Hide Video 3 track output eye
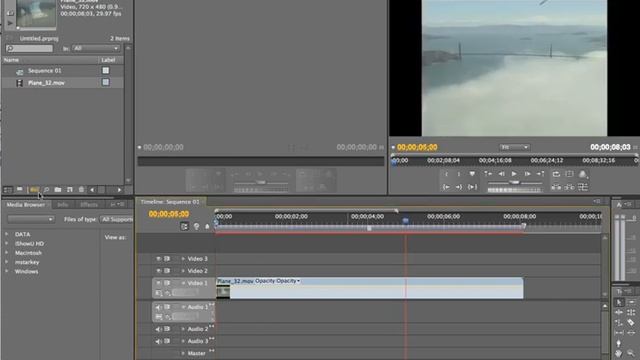This screenshot has width=640, height=360. (158, 259)
